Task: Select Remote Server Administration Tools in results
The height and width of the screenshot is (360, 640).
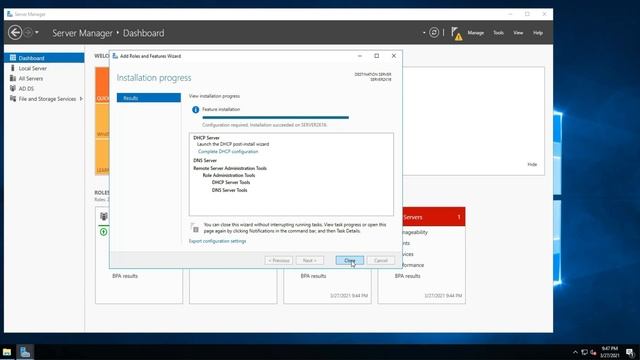Action: click(x=230, y=168)
